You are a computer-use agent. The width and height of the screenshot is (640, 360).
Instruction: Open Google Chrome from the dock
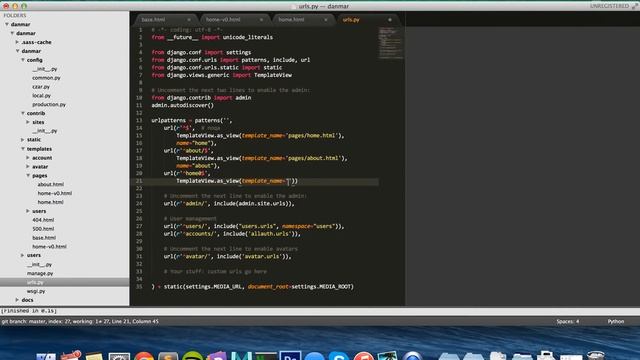[144, 356]
